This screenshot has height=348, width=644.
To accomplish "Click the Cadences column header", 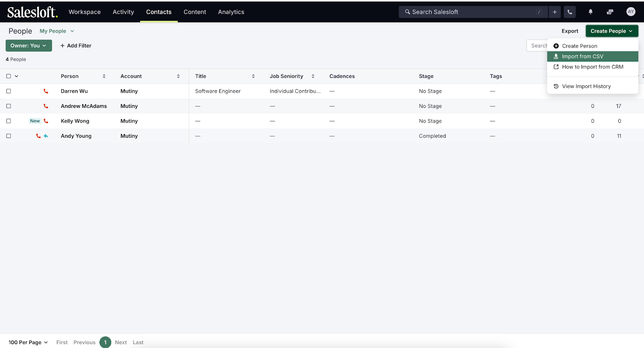I will pyautogui.click(x=342, y=76).
